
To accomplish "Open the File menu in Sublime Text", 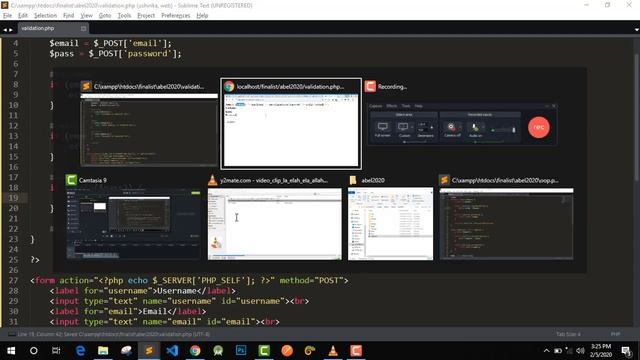I will click(x=7, y=16).
